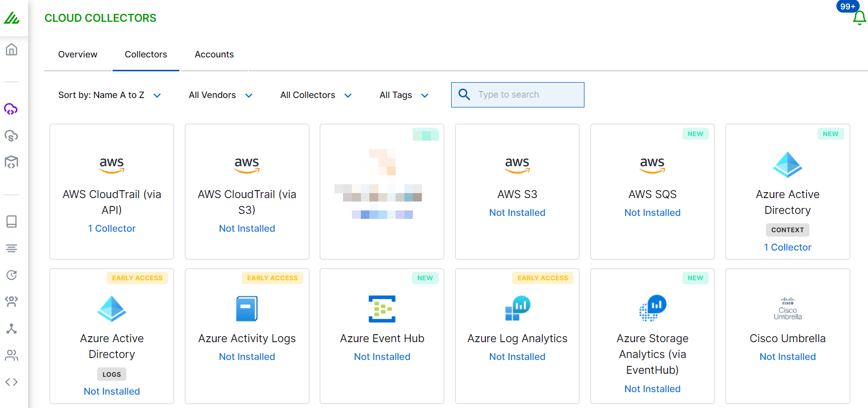The width and height of the screenshot is (868, 408).
Task: Click Not Installed under Cisco Umbrella
Action: 787,357
